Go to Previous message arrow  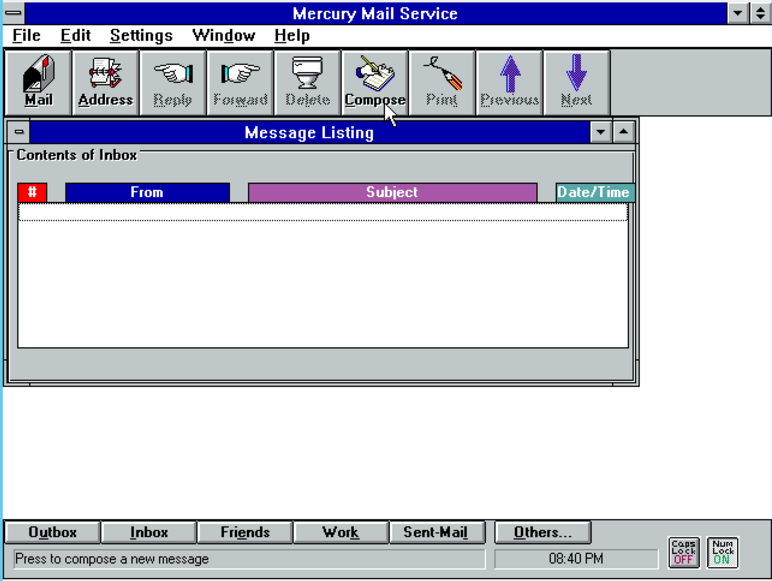tap(510, 82)
